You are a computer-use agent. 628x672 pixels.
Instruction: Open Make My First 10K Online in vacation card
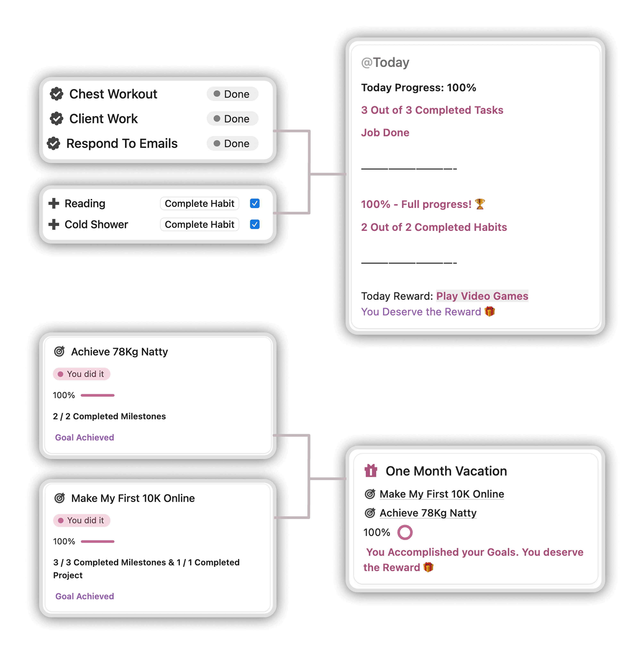(441, 494)
